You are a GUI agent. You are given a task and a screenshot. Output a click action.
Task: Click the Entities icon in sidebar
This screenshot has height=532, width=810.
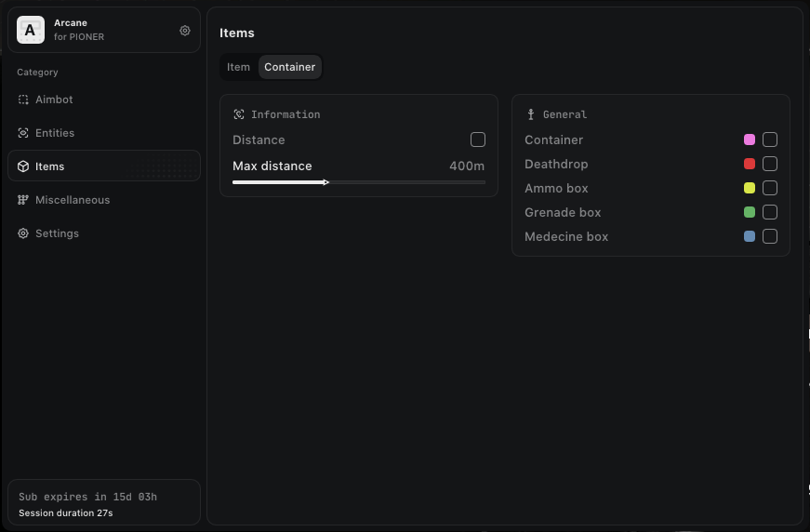pos(23,133)
